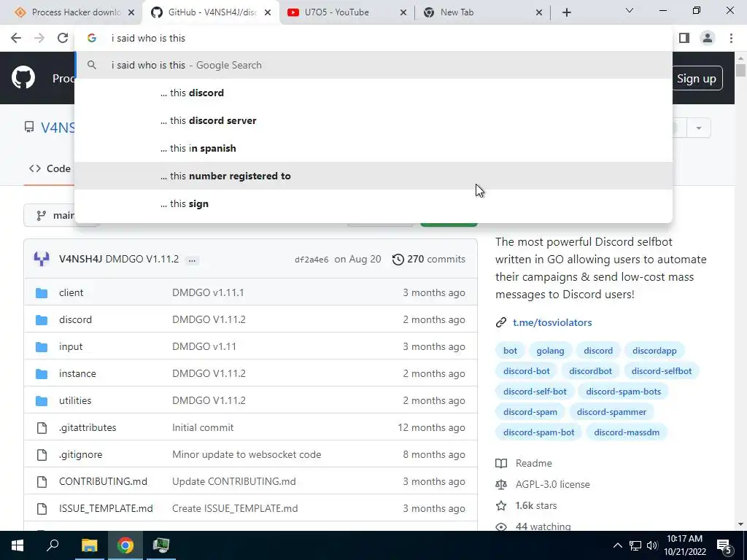Open the V4NSH4J author avatar

tap(42, 259)
